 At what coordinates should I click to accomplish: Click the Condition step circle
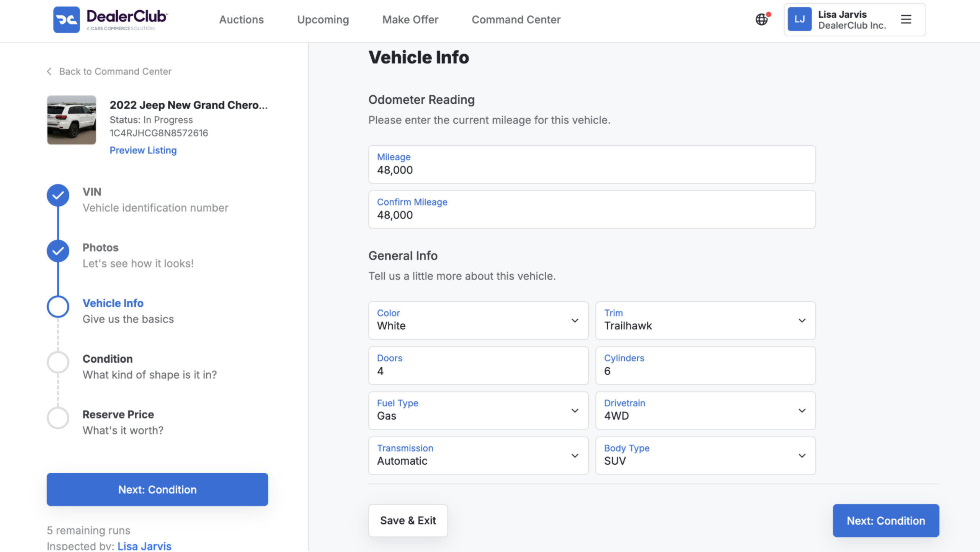coord(58,362)
